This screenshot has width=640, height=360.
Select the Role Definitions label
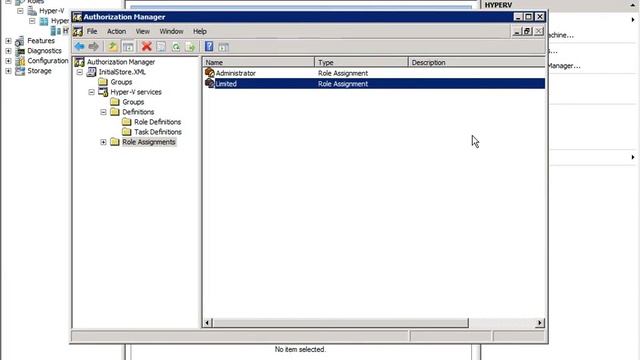tap(158, 122)
